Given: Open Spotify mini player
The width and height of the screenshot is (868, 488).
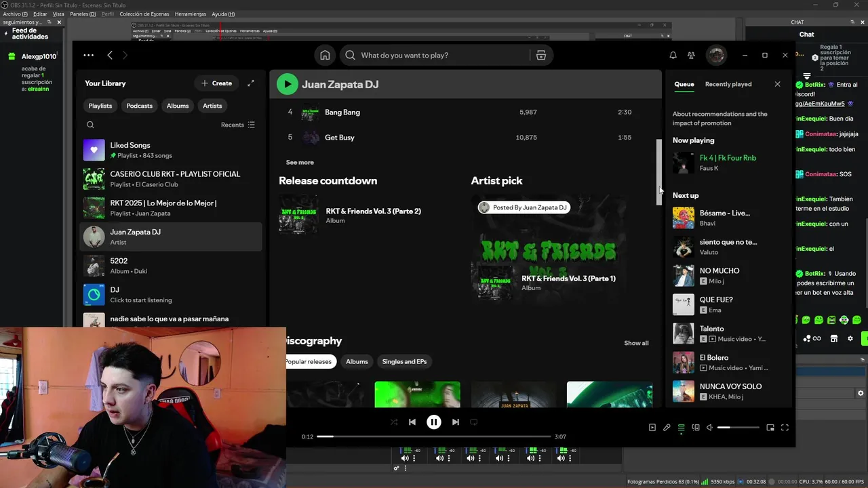Looking at the screenshot, I should [x=770, y=428].
